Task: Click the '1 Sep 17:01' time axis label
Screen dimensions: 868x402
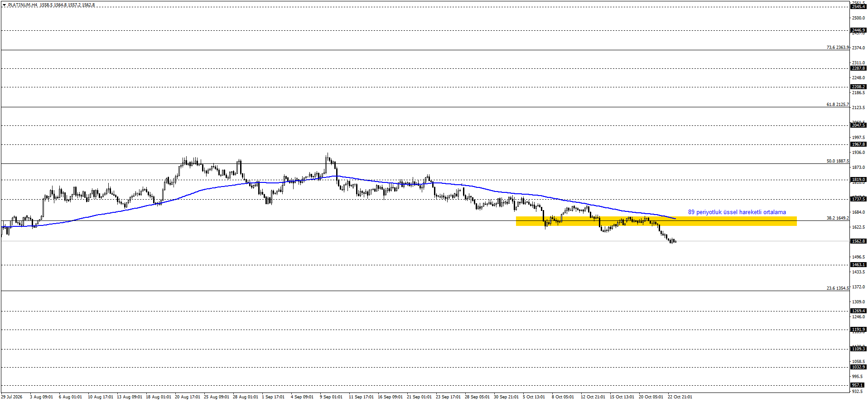Action: (x=273, y=397)
